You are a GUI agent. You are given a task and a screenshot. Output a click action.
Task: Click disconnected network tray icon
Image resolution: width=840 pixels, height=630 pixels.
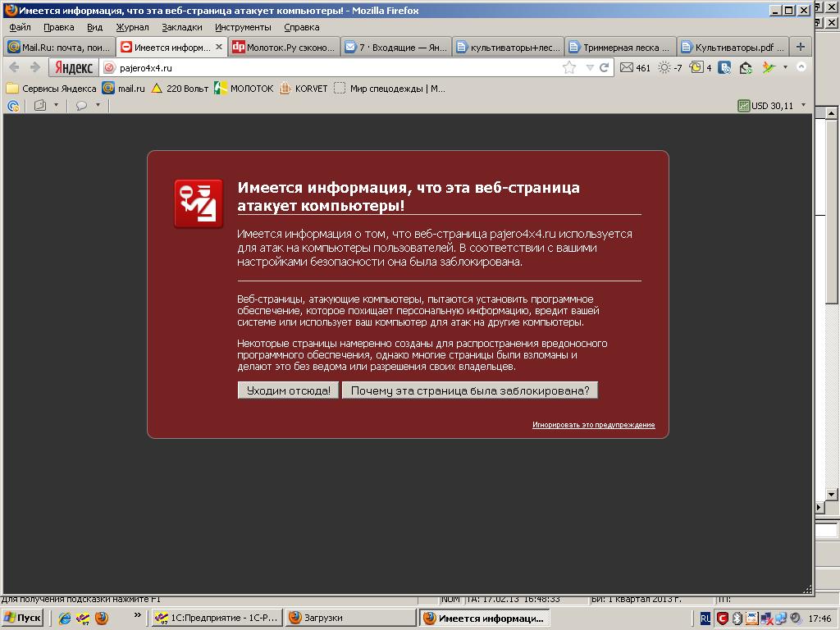(767, 619)
